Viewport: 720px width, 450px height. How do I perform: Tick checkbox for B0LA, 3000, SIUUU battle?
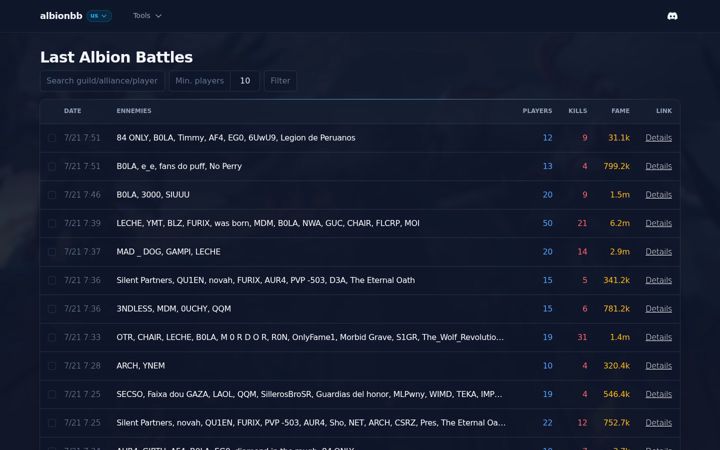click(52, 195)
